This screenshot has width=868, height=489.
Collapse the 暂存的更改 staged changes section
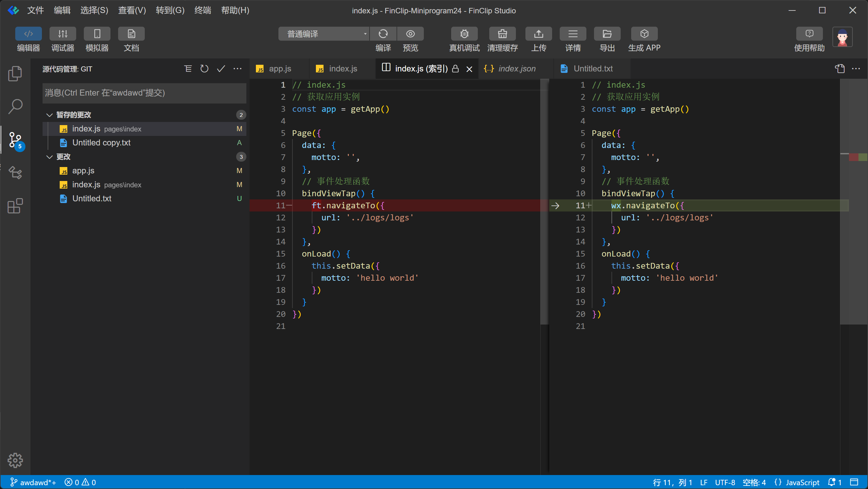coord(50,115)
